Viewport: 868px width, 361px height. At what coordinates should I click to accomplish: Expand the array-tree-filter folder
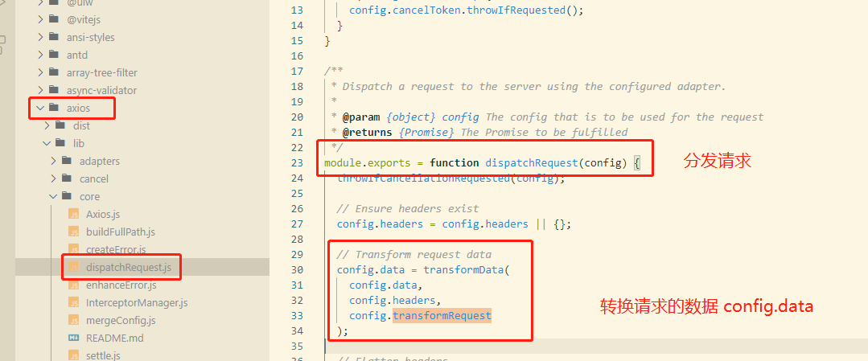tap(40, 72)
